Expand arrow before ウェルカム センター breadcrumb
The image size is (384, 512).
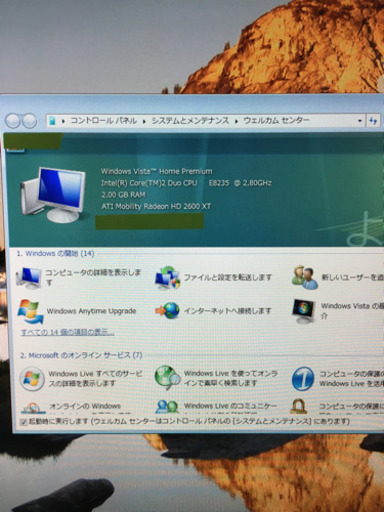click(x=236, y=121)
